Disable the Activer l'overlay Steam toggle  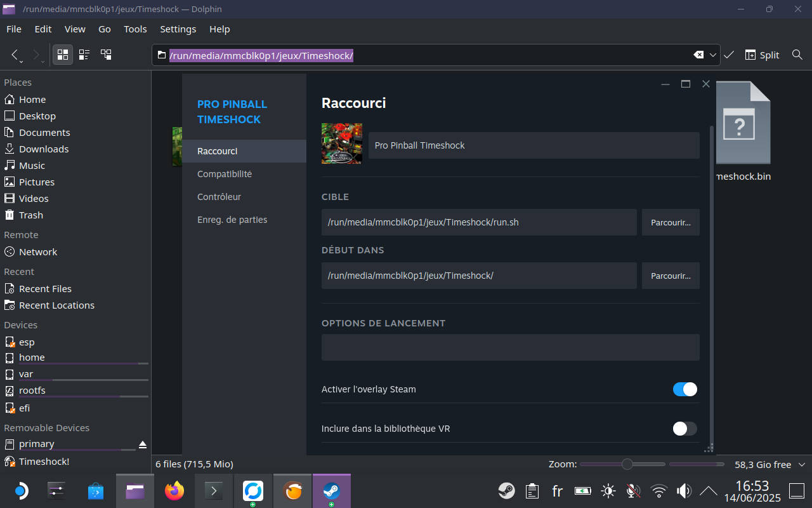684,389
